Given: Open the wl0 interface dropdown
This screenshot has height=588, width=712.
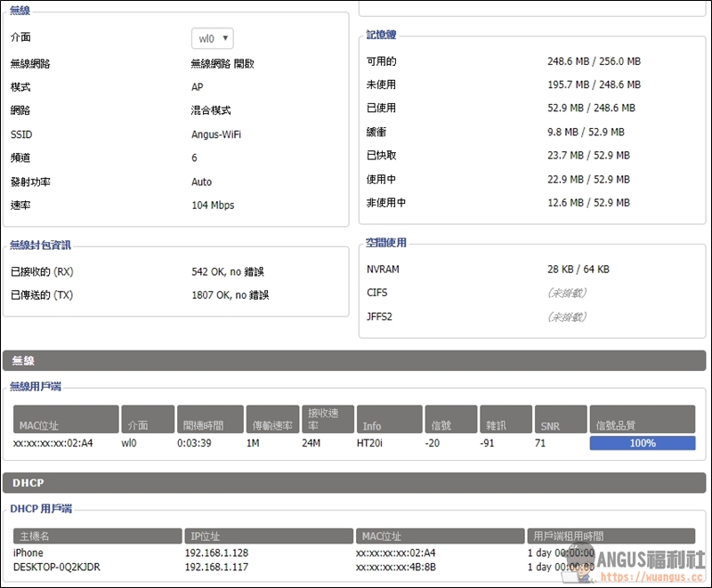Looking at the screenshot, I should [x=213, y=38].
